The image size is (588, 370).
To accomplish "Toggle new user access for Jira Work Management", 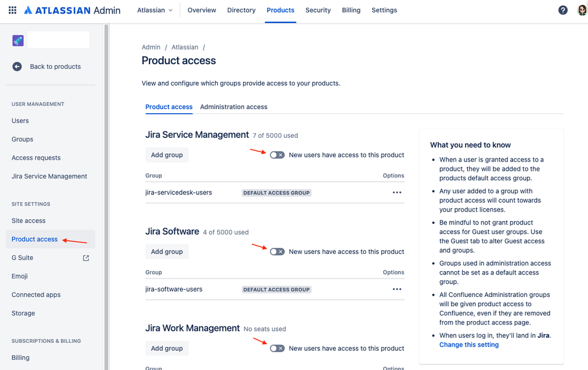I will click(x=277, y=348).
